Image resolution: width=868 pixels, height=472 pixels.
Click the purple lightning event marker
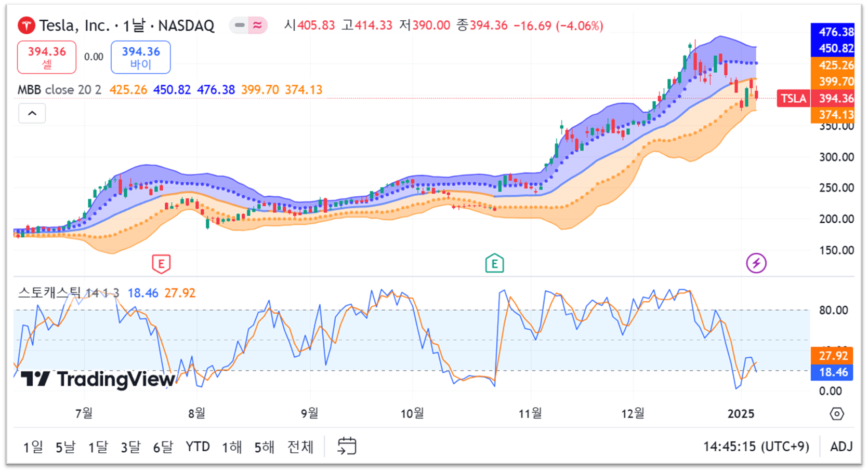coord(756,263)
